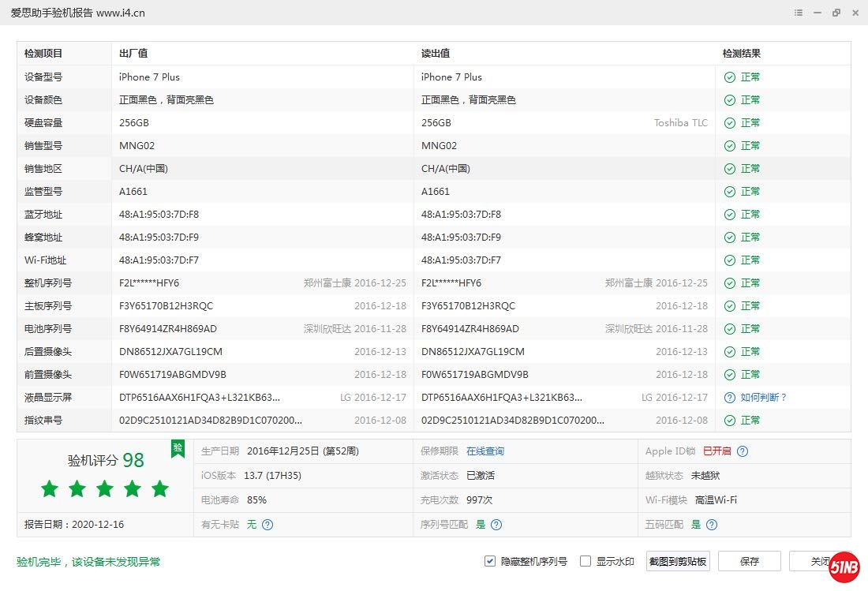Select read value A1661 in 监管型号 row
The width and height of the screenshot is (868, 591).
tap(436, 192)
